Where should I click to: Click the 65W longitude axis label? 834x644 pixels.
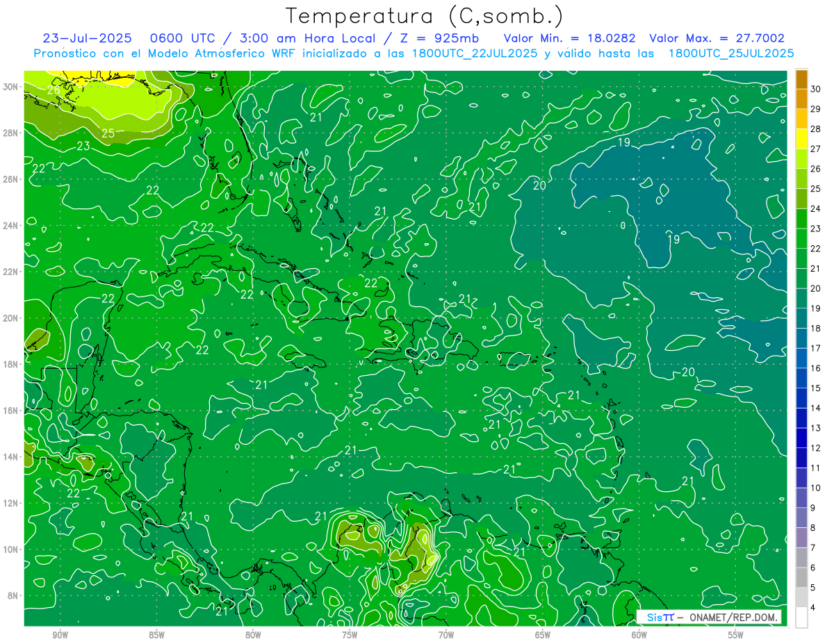[543, 634]
